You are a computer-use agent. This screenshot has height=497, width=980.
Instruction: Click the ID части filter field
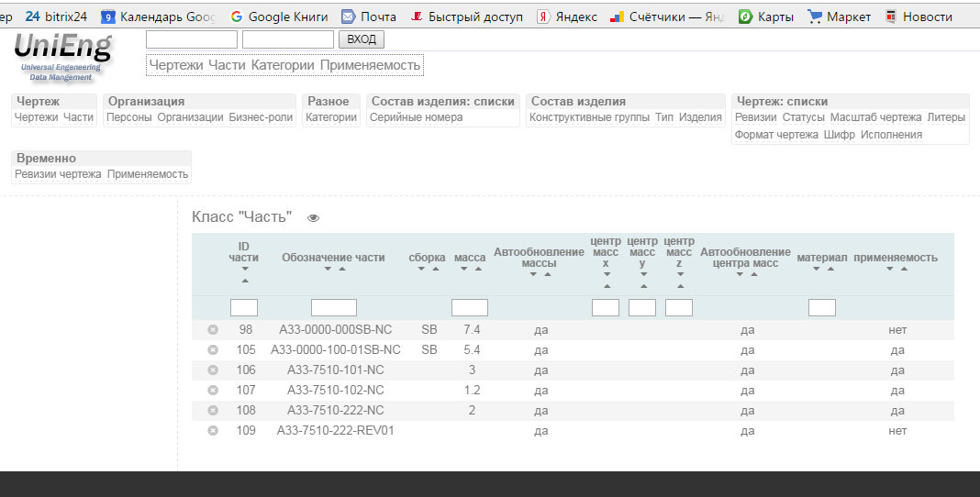coord(244,308)
